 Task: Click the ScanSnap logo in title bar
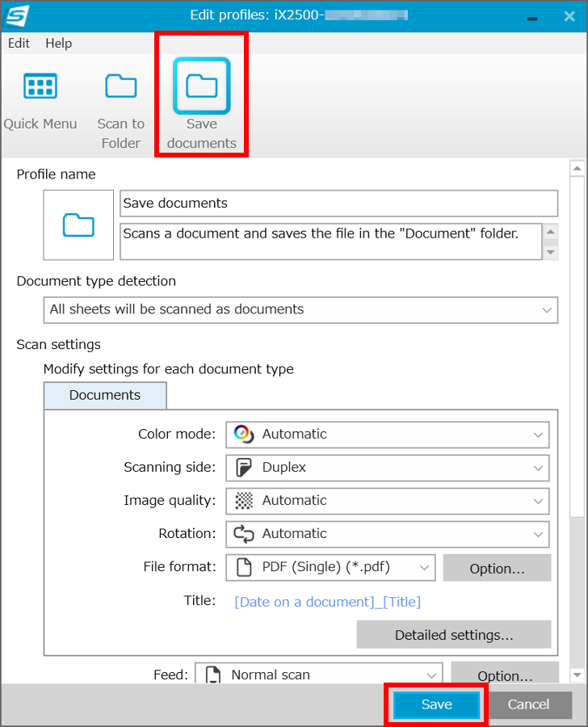(17, 16)
